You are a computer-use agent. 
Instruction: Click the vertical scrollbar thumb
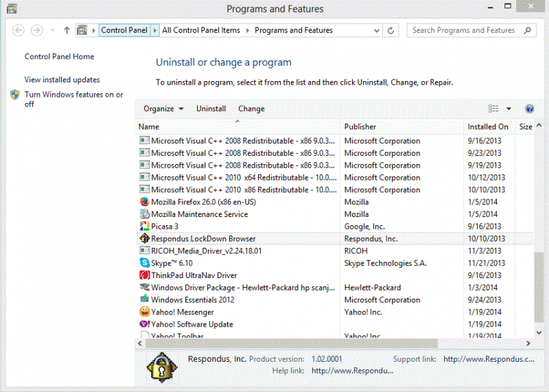(539, 288)
